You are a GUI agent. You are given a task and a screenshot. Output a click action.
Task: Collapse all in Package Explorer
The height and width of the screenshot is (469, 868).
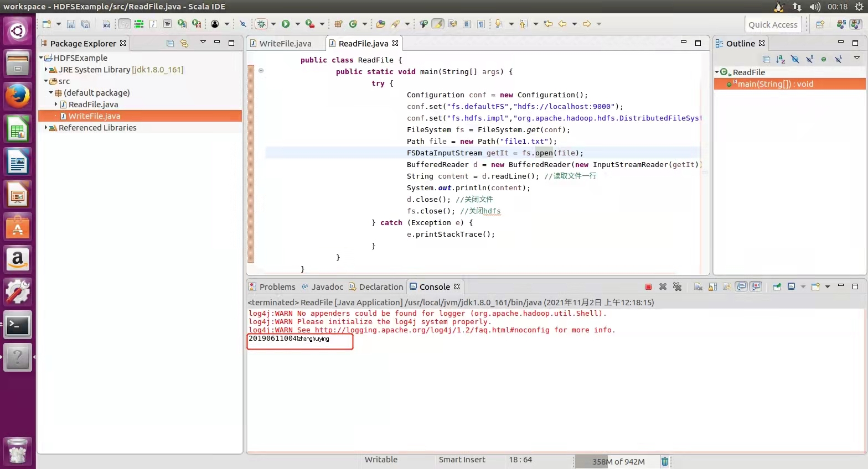click(x=170, y=43)
